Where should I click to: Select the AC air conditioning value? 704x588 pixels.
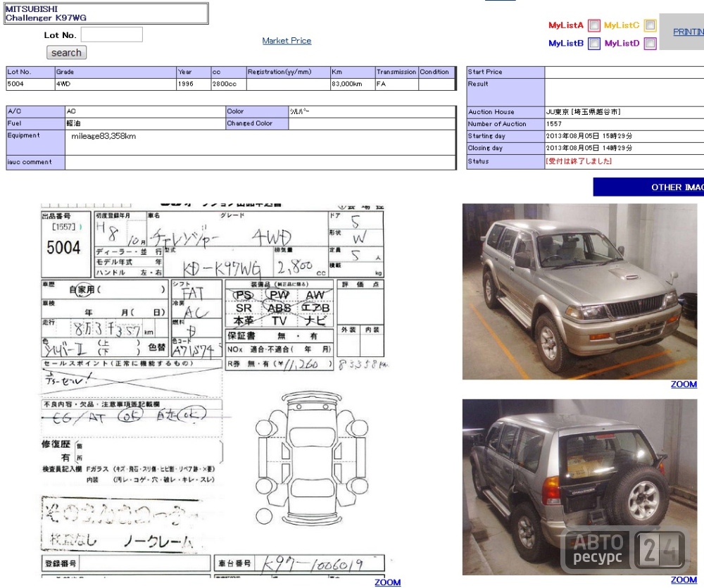(x=71, y=111)
